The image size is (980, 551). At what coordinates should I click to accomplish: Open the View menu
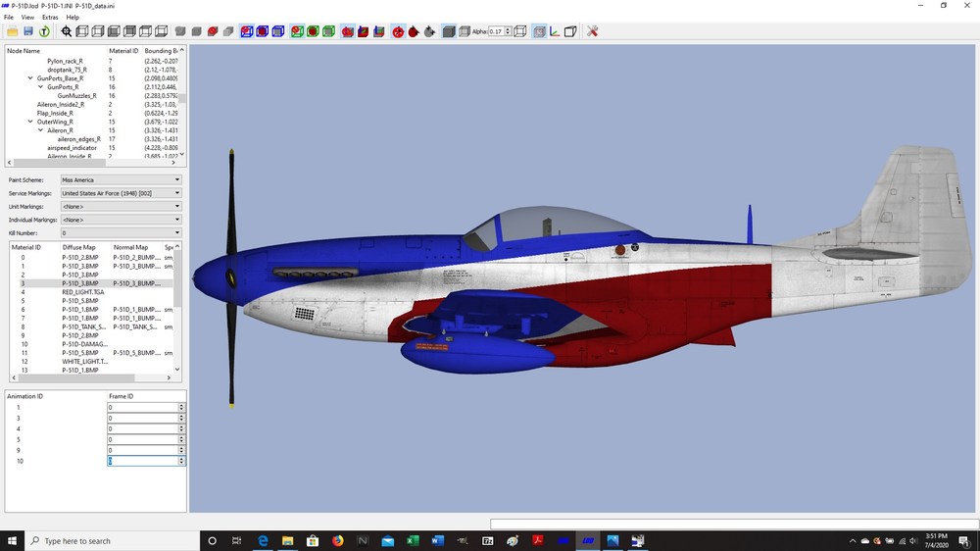tap(27, 18)
